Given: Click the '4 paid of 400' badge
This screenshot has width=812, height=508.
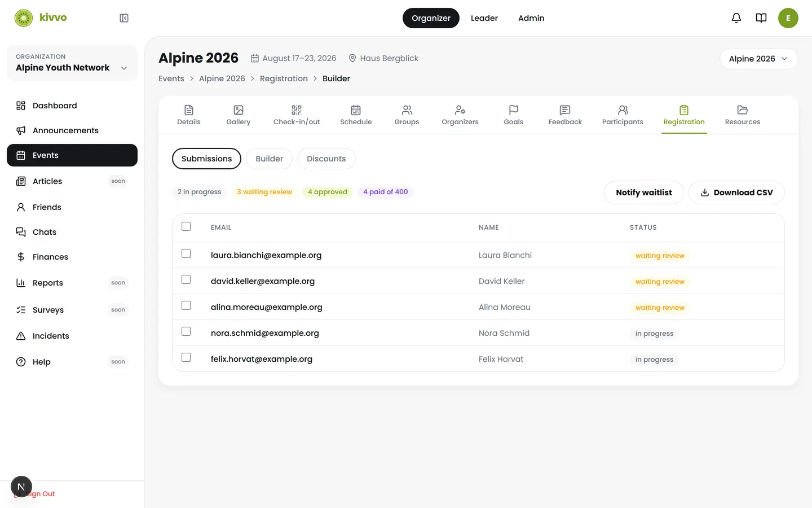Looking at the screenshot, I should [386, 192].
